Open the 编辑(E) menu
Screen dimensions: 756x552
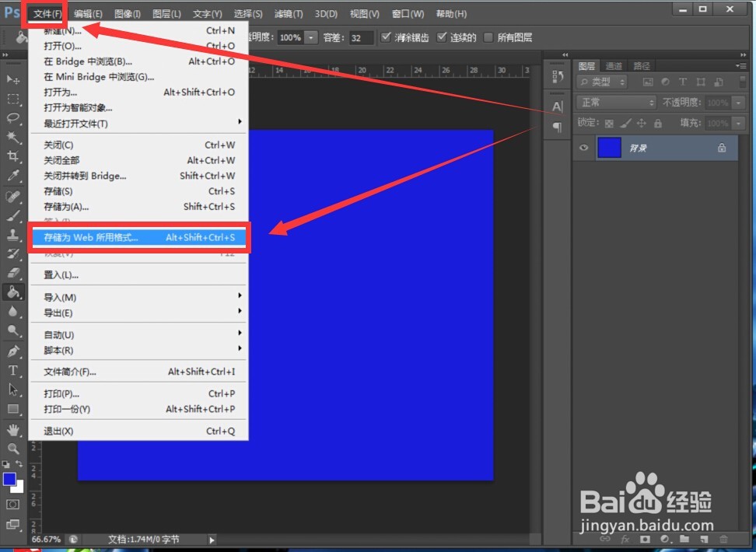pyautogui.click(x=88, y=14)
